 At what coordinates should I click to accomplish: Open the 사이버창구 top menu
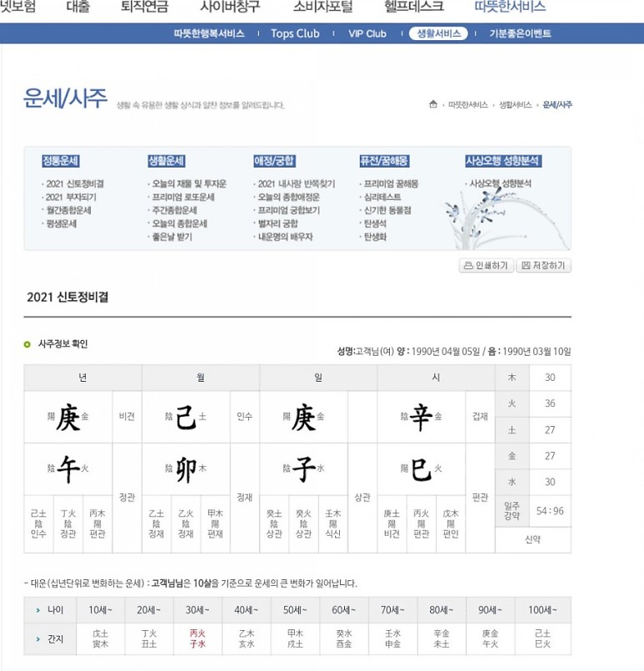coord(230,7)
